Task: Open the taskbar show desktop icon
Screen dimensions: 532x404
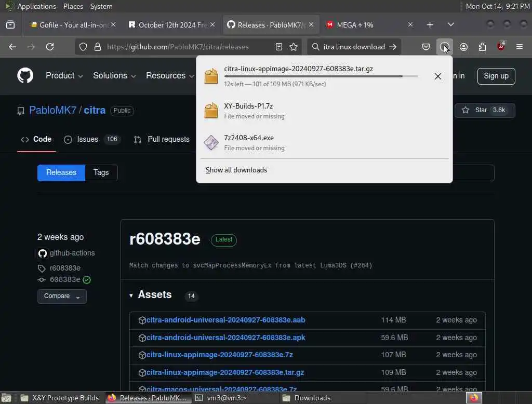Action: coord(6,398)
